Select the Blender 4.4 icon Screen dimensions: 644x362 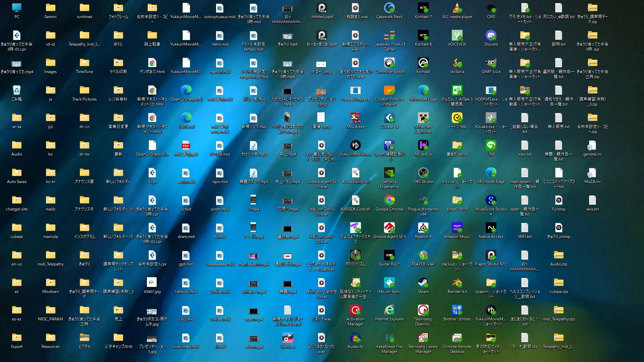tap(457, 283)
